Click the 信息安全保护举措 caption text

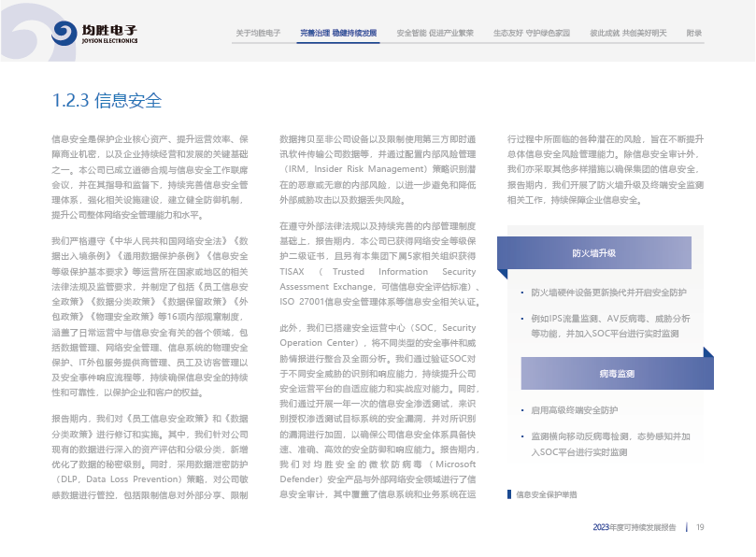click(547, 493)
